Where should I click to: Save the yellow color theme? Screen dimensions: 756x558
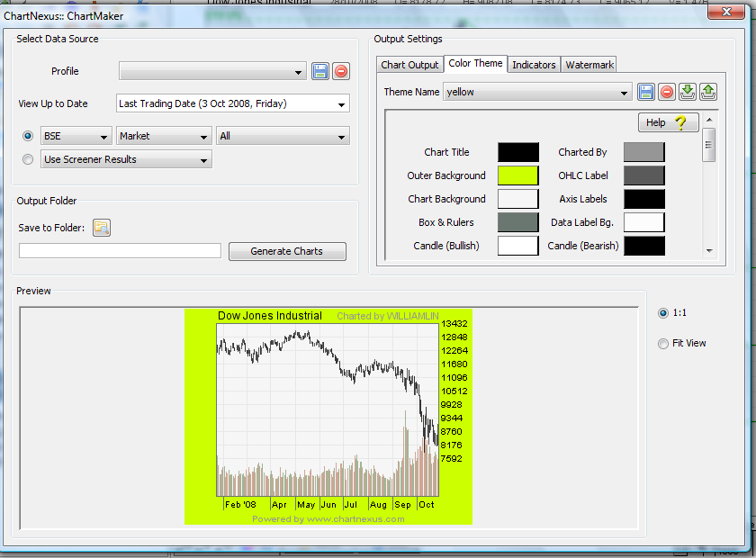coord(645,92)
